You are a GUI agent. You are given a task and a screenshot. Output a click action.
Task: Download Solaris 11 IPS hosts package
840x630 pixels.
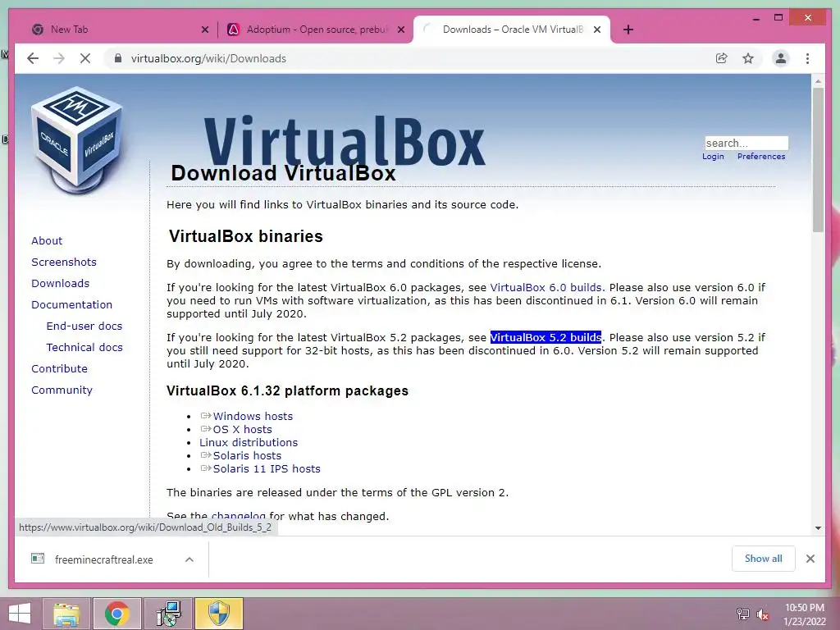[x=267, y=468]
